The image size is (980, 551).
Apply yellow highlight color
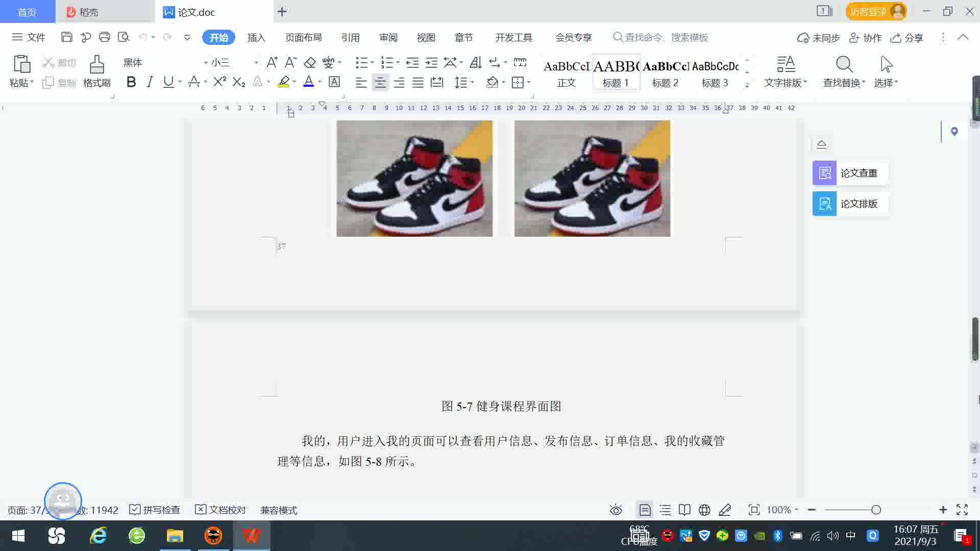[283, 82]
